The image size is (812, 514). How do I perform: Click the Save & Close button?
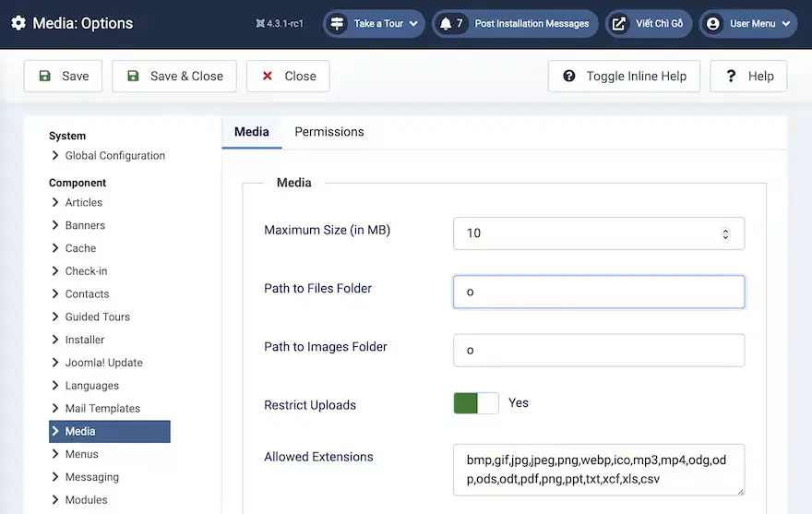[x=174, y=77]
